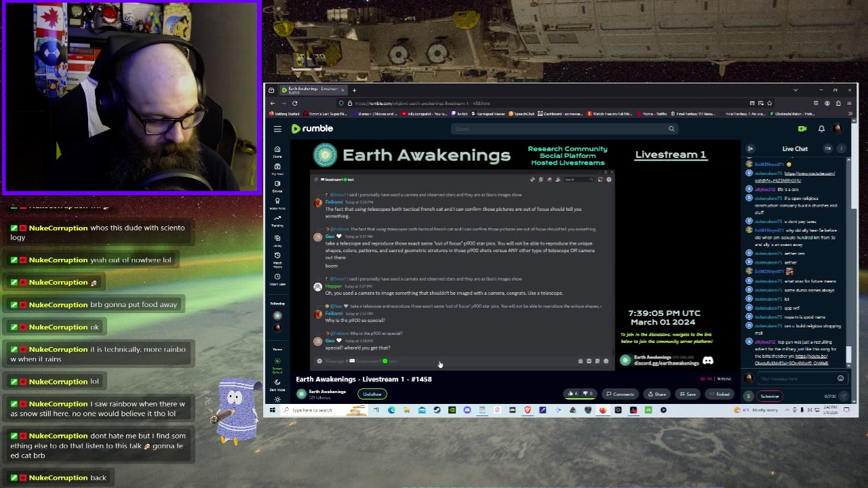Open the browser application menu
This screenshot has height=488, width=868.
pyautogui.click(x=849, y=103)
